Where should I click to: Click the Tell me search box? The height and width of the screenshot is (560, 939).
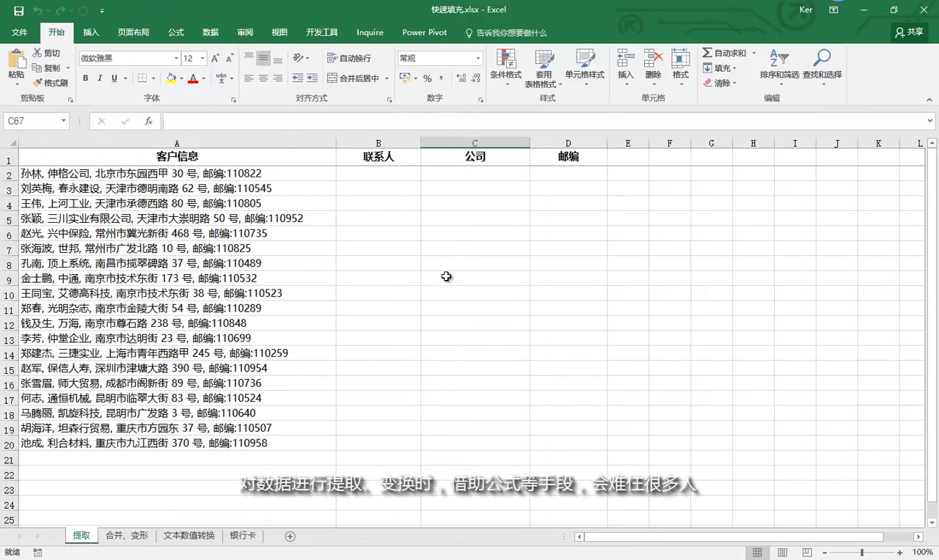[x=506, y=33]
